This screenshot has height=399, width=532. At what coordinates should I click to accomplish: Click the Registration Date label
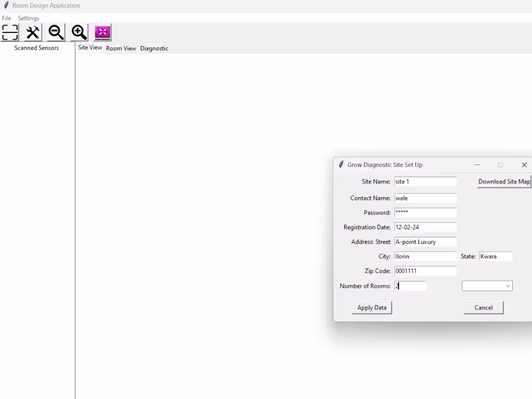[x=367, y=227]
